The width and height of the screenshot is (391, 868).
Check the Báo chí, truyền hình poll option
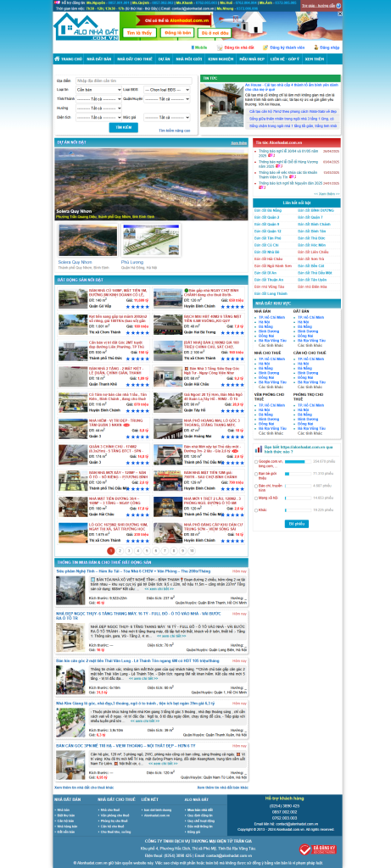click(256, 486)
